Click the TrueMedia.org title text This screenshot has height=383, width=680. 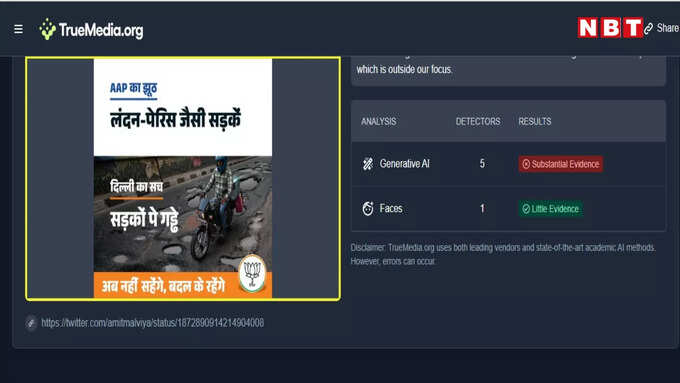101,30
